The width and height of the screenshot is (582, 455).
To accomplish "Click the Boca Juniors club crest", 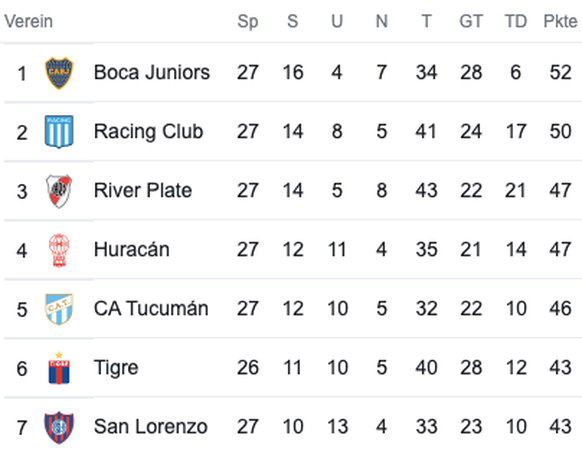I will pos(59,73).
